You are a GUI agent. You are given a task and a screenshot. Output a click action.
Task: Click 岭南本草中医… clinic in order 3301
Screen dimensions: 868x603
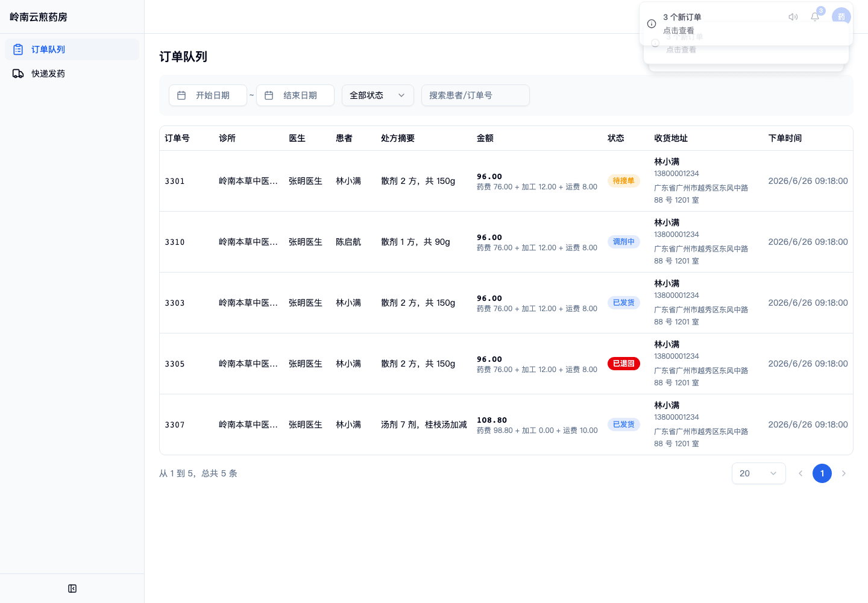(x=248, y=181)
